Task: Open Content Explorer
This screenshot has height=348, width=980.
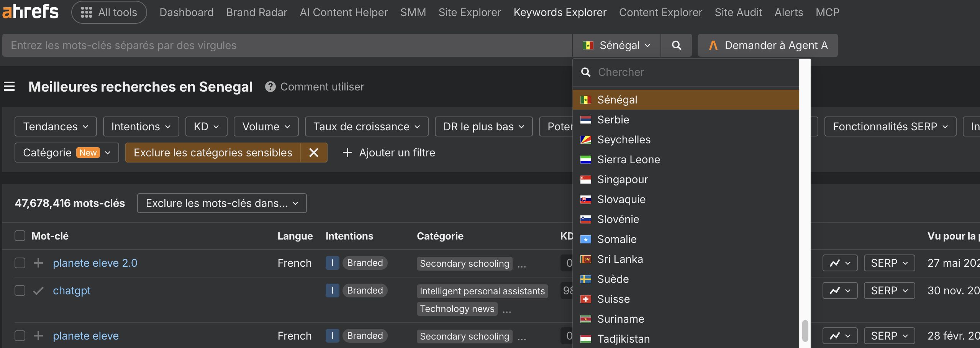Action: point(660,12)
